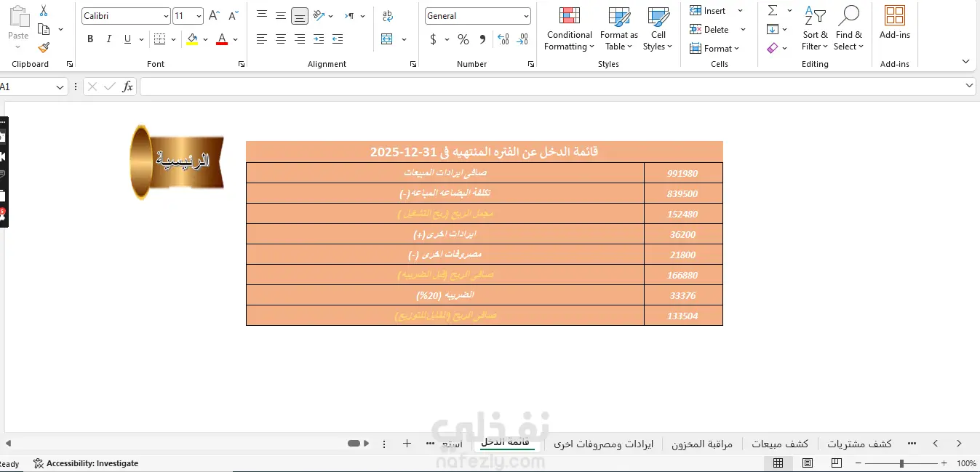The image size is (980, 472).
Task: Switch to كشف مبيعات sheet tab
Action: tap(780, 444)
